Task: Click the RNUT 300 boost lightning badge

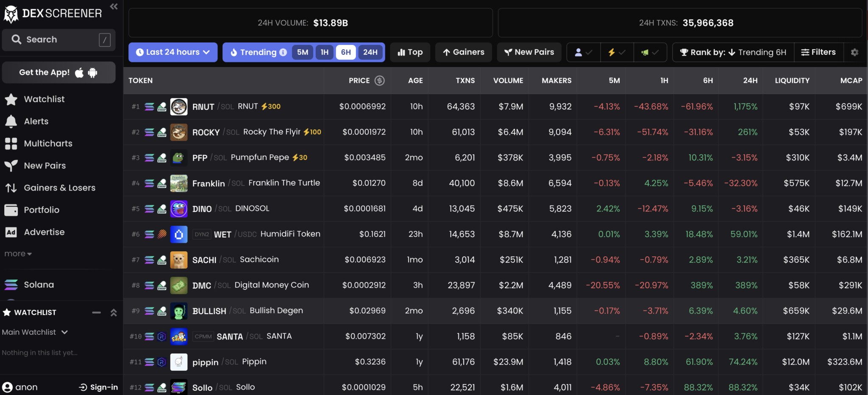Action: tap(271, 106)
